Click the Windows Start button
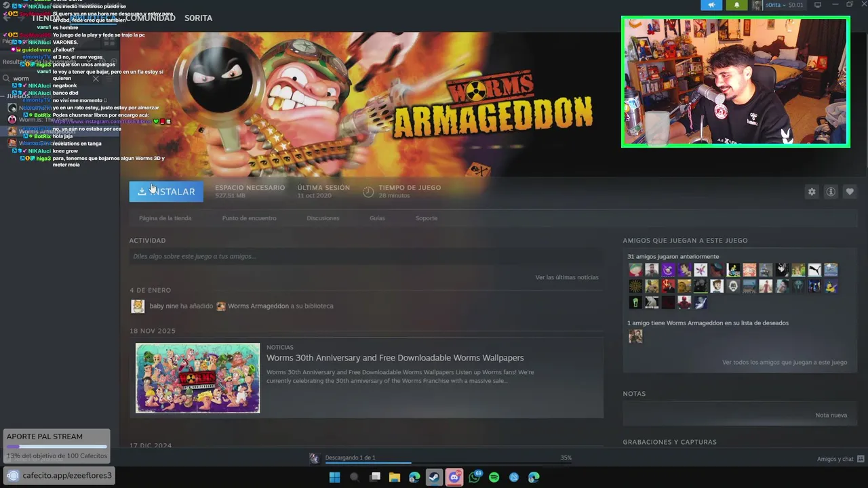This screenshot has width=868, height=488. tap(334, 477)
